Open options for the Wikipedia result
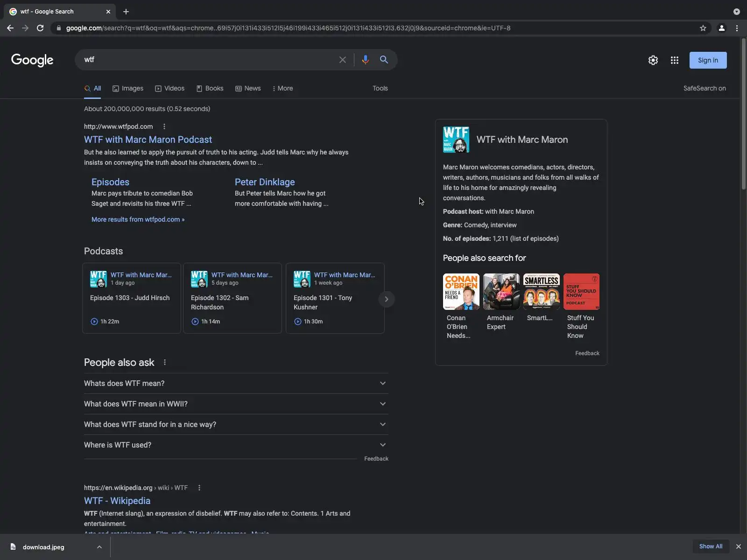 (x=199, y=488)
